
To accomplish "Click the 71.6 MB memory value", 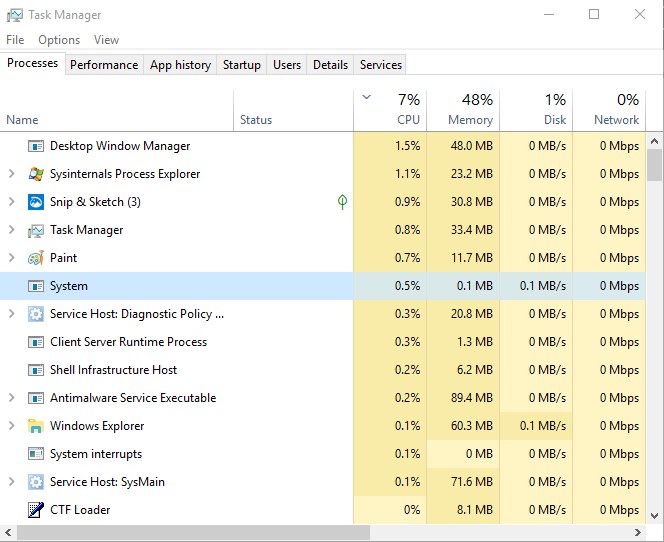I will coord(472,482).
